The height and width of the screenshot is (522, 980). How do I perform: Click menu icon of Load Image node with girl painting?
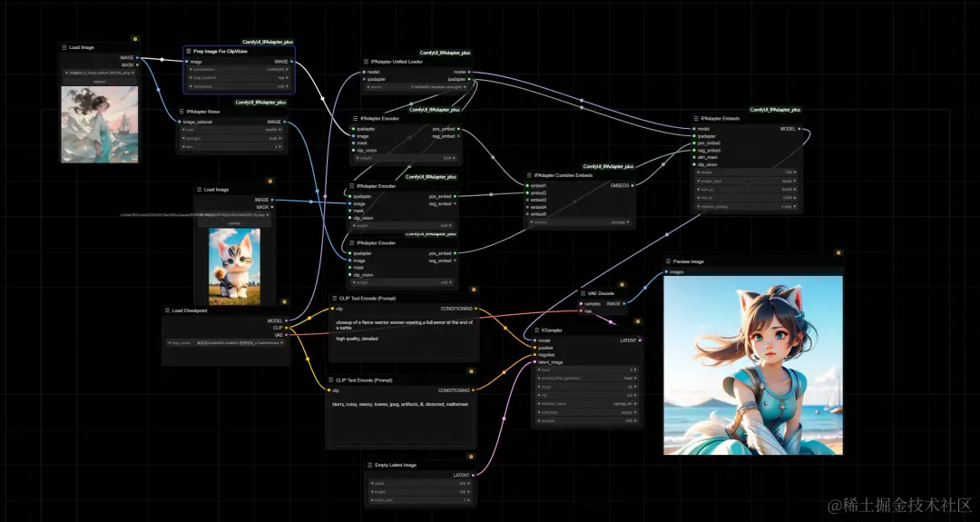pos(64,47)
